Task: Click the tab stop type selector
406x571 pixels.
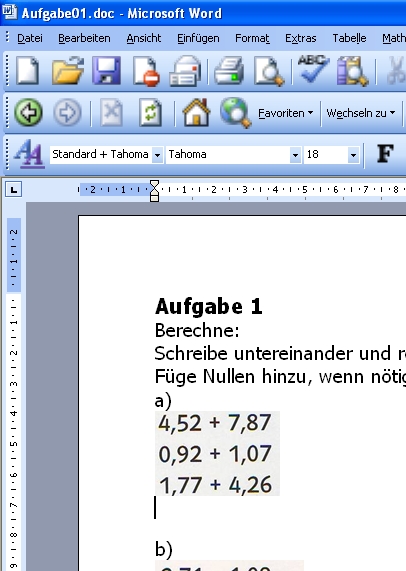Action: (x=14, y=189)
